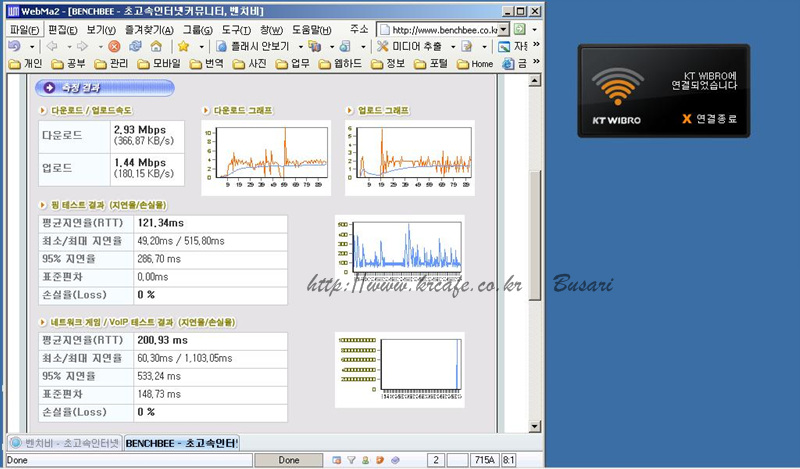This screenshot has width=800, height=469.
Task: Open the 즐겨찾기(A) menu
Action: (149, 30)
